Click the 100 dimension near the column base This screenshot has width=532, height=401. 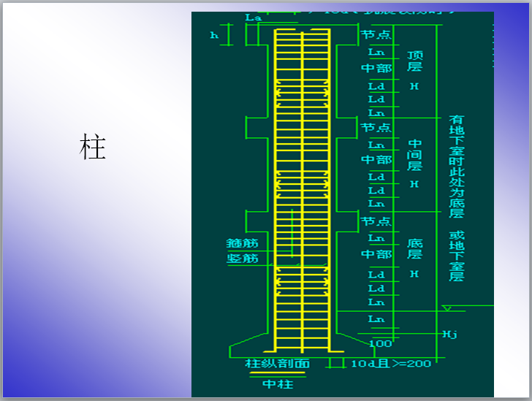click(380, 343)
